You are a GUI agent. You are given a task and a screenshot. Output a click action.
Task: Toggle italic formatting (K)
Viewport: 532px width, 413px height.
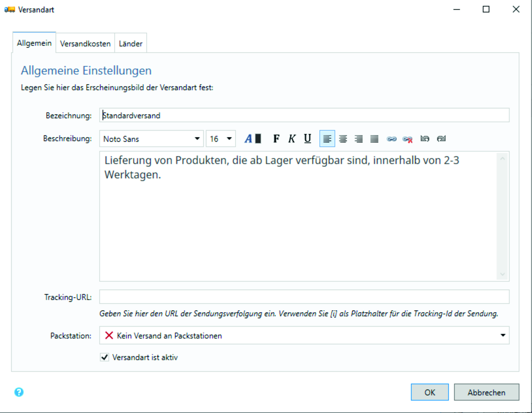point(292,139)
